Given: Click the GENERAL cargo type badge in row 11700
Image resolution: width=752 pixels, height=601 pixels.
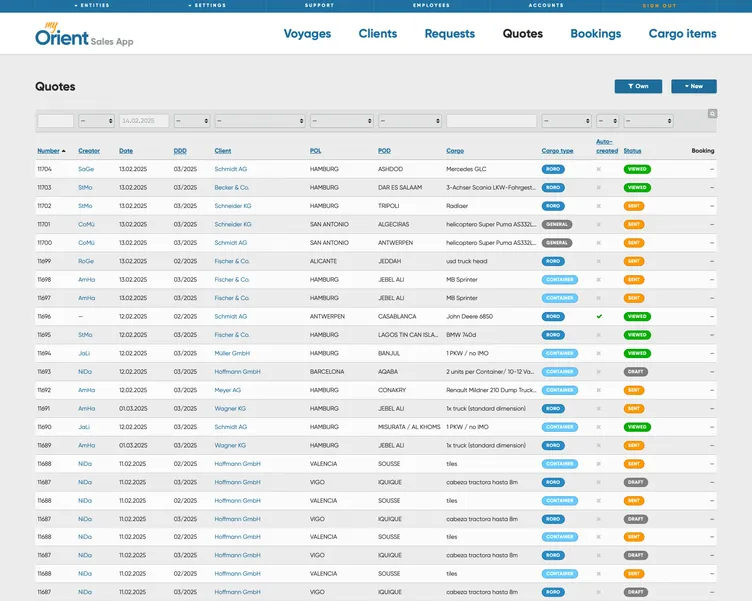Looking at the screenshot, I should pyautogui.click(x=557, y=243).
